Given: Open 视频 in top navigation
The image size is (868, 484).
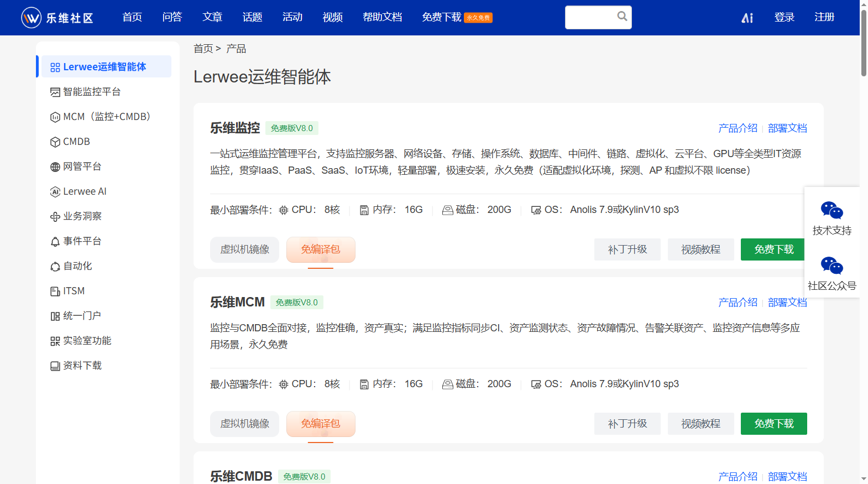Looking at the screenshot, I should [333, 17].
